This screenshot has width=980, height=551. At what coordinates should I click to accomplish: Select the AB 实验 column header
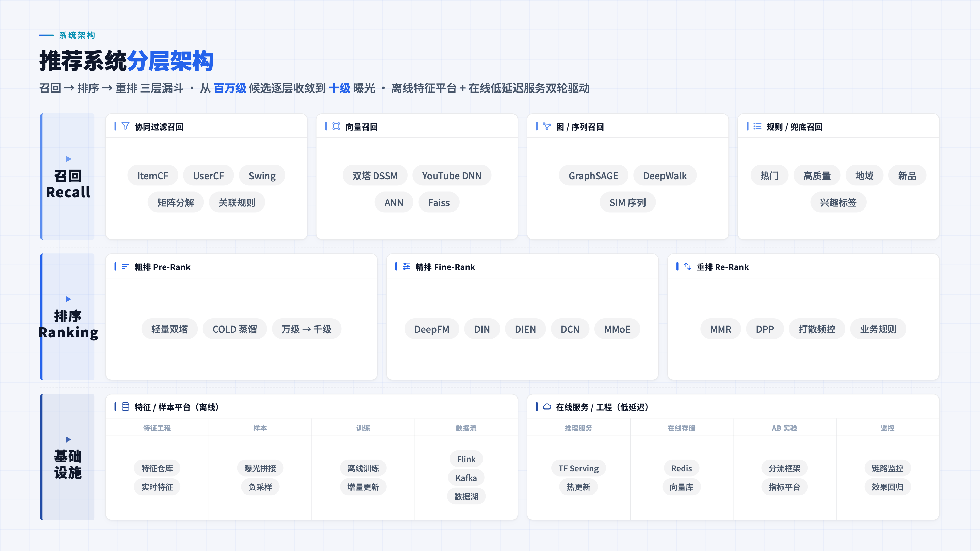(784, 428)
